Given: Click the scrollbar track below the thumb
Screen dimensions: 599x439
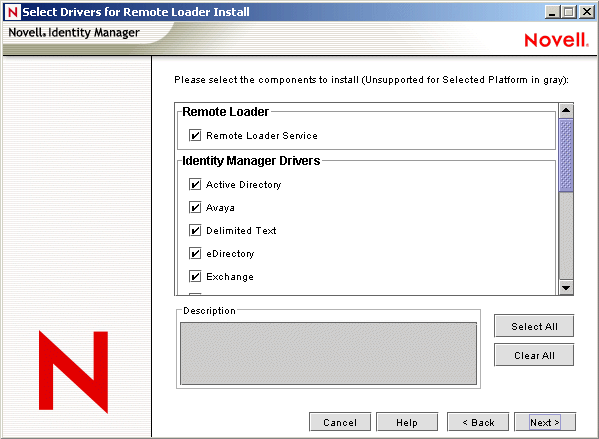Looking at the screenshot, I should click(x=566, y=235).
